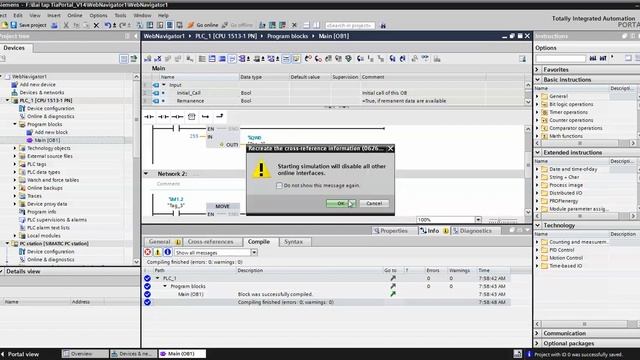The height and width of the screenshot is (360, 640).
Task: Open the Online menu
Action: point(75,15)
